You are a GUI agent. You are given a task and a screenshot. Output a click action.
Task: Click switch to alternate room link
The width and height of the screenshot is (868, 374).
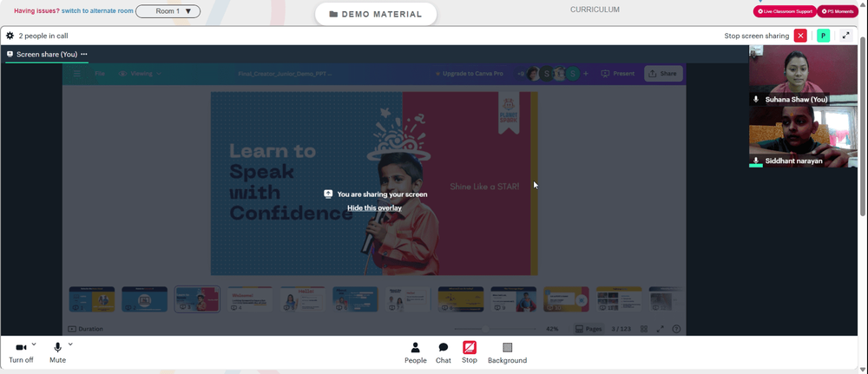[x=97, y=10]
